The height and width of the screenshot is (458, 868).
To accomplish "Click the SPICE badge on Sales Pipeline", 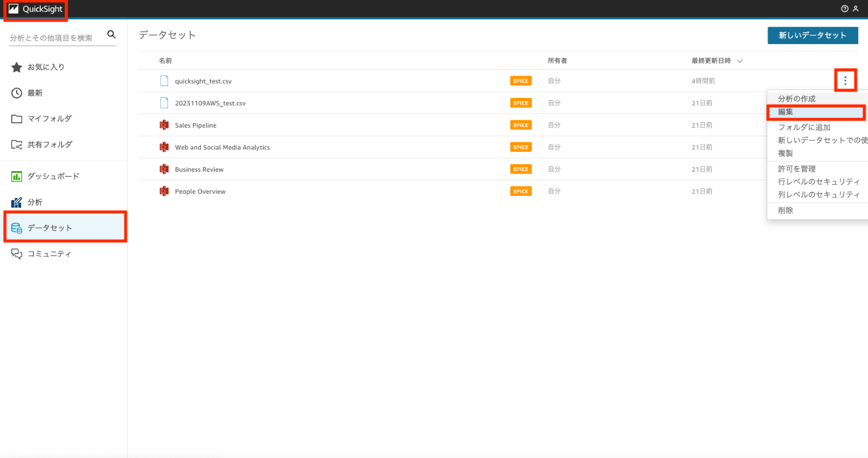I will pos(521,125).
